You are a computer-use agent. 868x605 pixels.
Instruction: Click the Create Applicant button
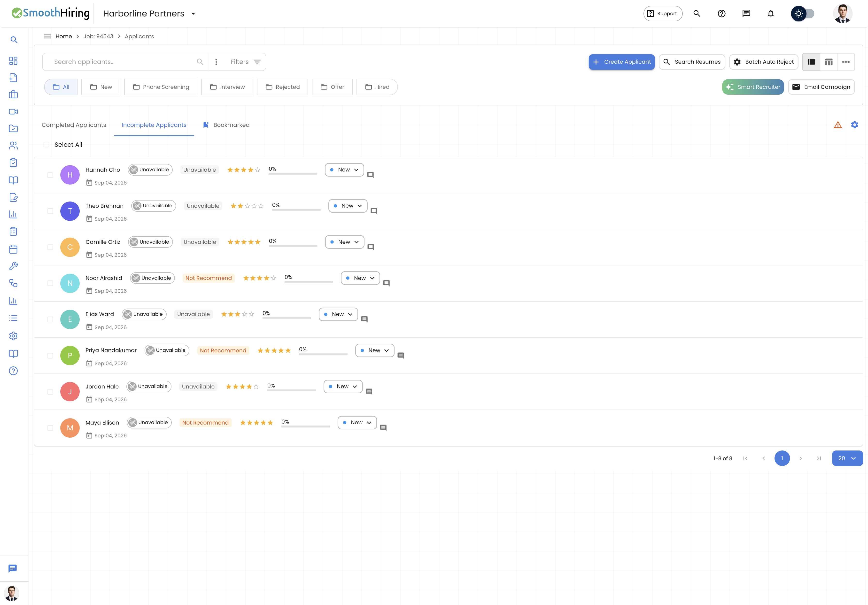pos(621,62)
